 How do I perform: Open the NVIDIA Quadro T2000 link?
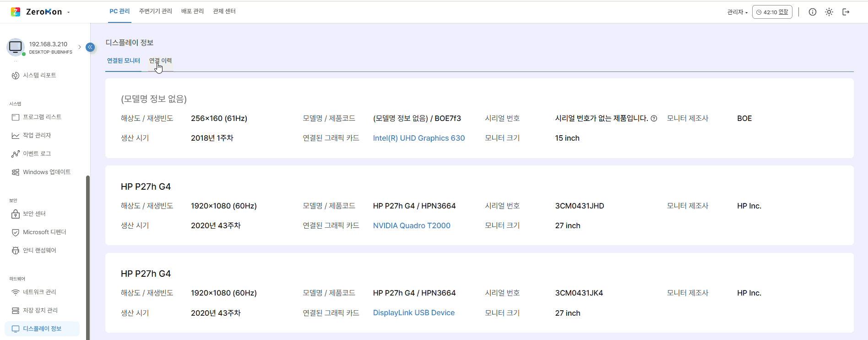click(x=412, y=225)
